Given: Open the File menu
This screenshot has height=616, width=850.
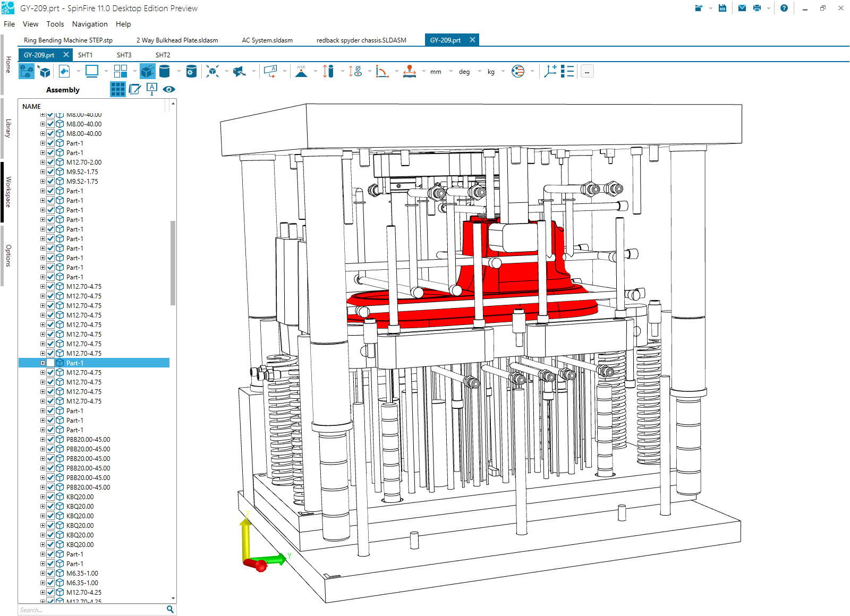Looking at the screenshot, I should [x=9, y=24].
